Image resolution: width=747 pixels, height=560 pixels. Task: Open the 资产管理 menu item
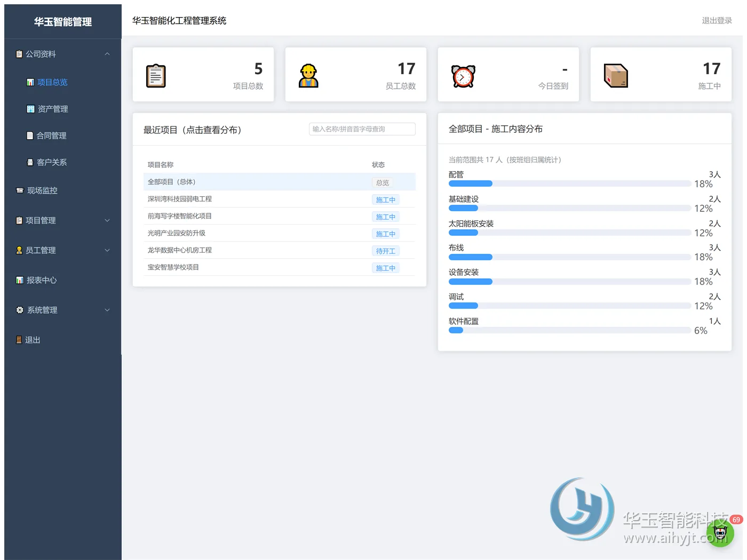(x=63, y=109)
